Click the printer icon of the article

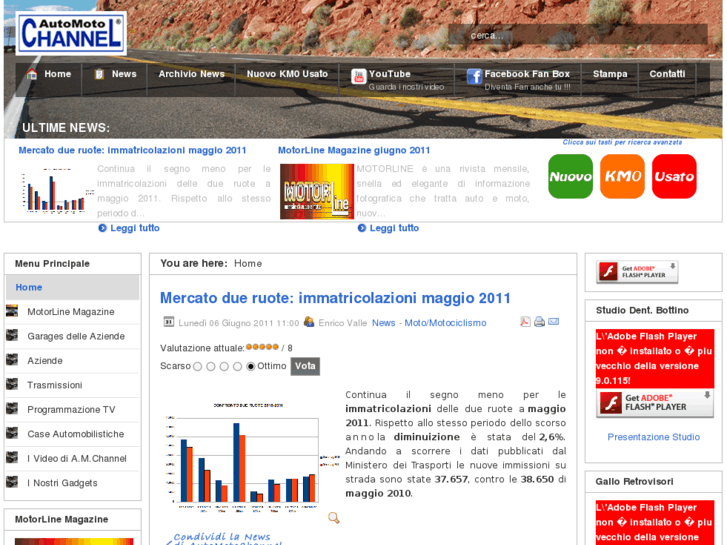tap(539, 321)
